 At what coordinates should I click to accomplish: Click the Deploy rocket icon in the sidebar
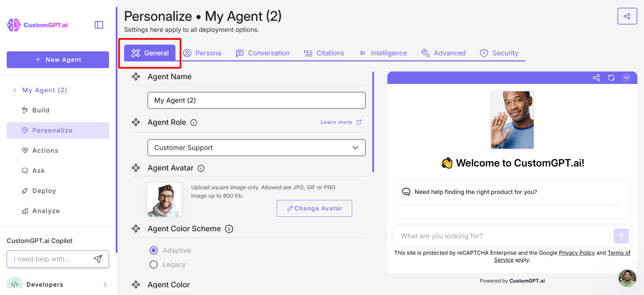[x=25, y=191]
